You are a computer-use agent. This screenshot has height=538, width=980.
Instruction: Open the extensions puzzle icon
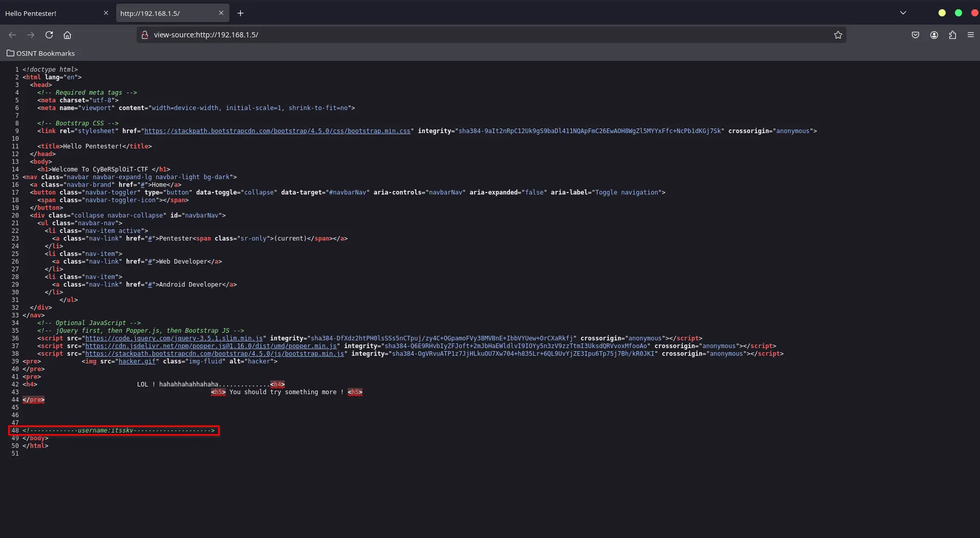pyautogui.click(x=952, y=35)
